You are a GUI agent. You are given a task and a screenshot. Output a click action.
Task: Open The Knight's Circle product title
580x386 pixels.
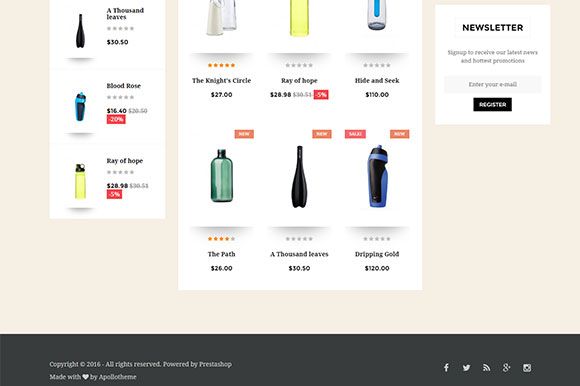point(222,81)
